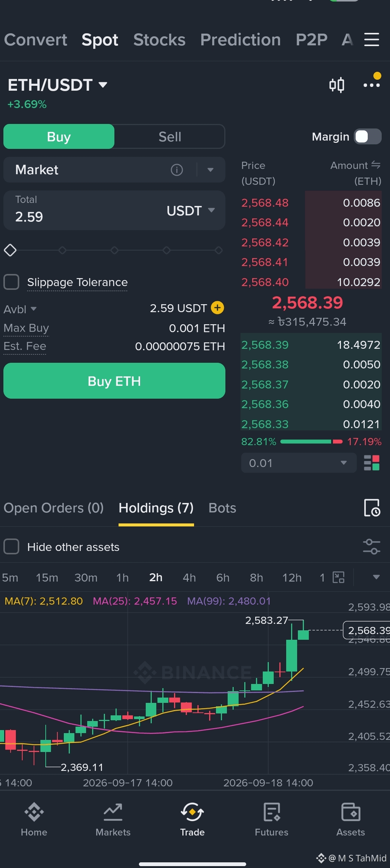Switch to the Open Orders tab
Screen dimensions: 390x868
[x=54, y=508]
